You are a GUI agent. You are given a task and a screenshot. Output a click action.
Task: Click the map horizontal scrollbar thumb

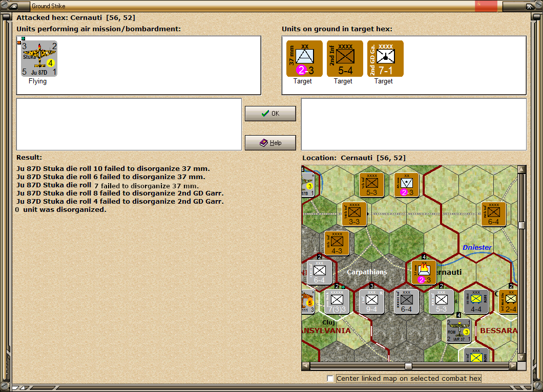click(409, 366)
